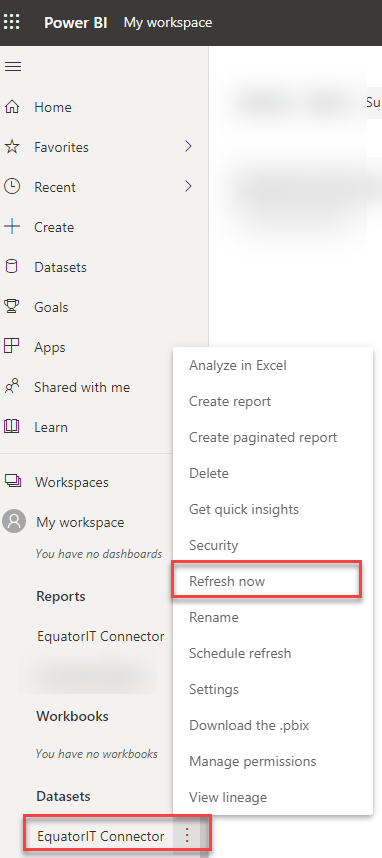Click the Create plus icon
Image resolution: width=382 pixels, height=858 pixels.
pyautogui.click(x=11, y=227)
